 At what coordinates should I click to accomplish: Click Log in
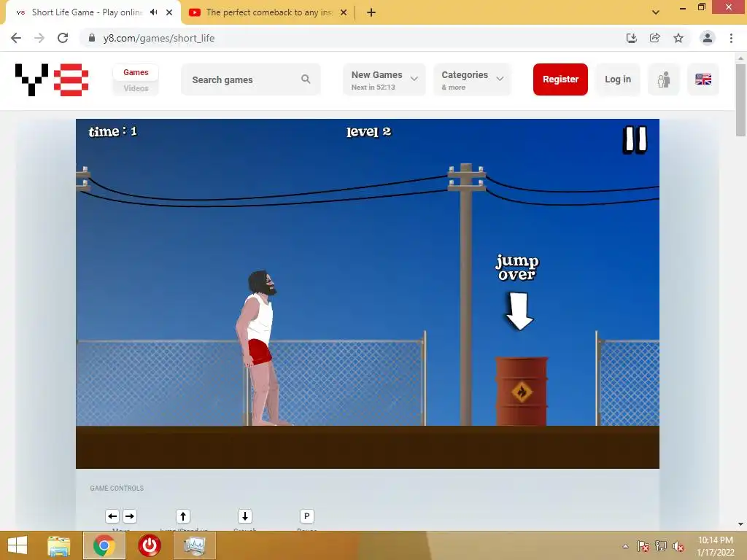click(618, 79)
